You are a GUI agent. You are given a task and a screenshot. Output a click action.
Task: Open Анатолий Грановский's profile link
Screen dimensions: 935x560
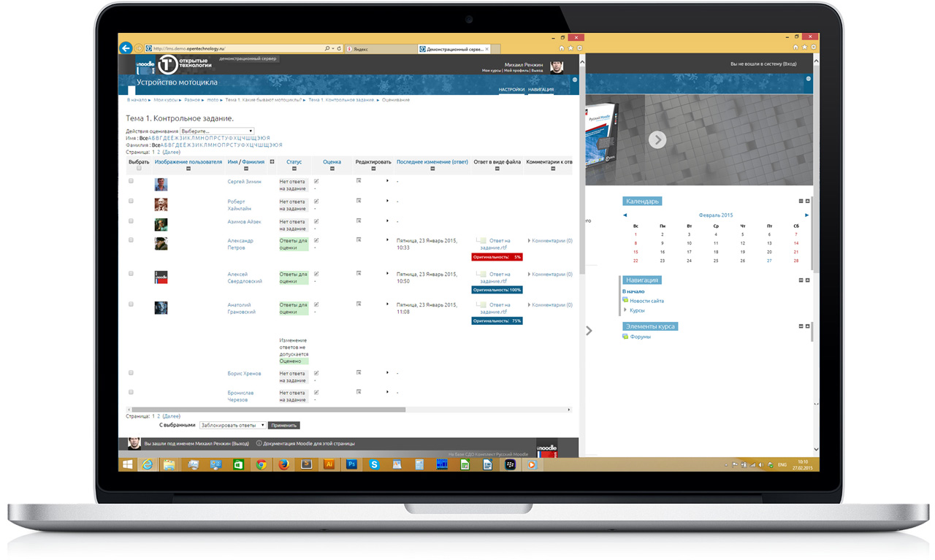pyautogui.click(x=241, y=308)
